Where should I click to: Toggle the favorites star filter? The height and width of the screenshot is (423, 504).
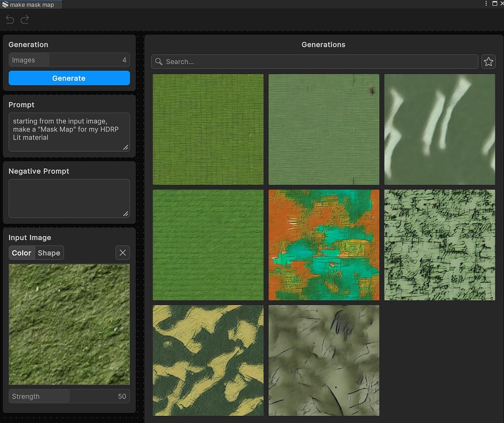(x=488, y=61)
